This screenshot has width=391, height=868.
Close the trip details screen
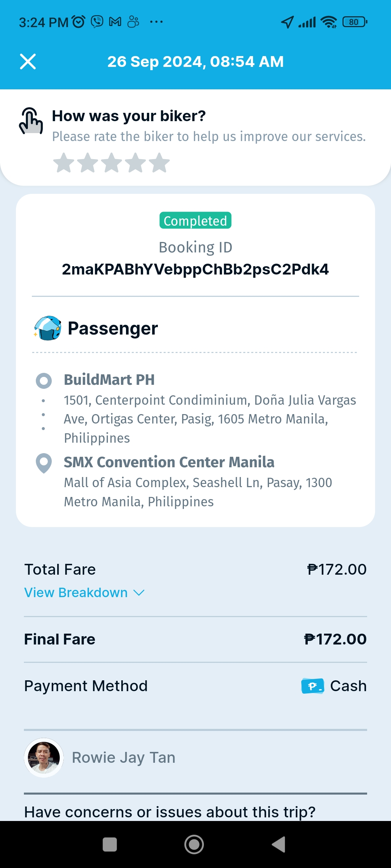28,61
